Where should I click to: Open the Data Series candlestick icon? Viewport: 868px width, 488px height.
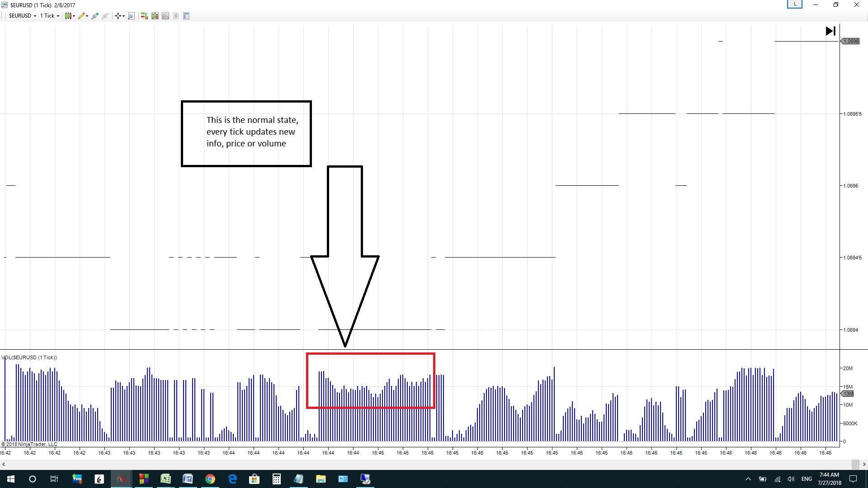(155, 16)
